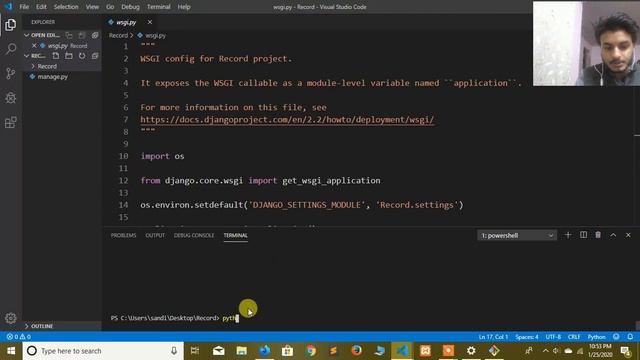Click errors and warnings count in status bar
Viewport: 640px width, 360px height.
pyautogui.click(x=19, y=337)
